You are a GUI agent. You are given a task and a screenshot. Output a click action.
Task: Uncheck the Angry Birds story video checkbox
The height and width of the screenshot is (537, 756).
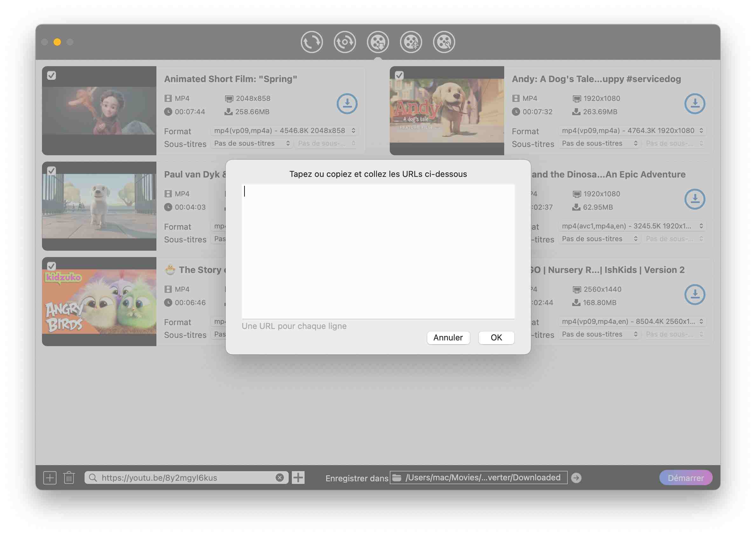(x=52, y=266)
